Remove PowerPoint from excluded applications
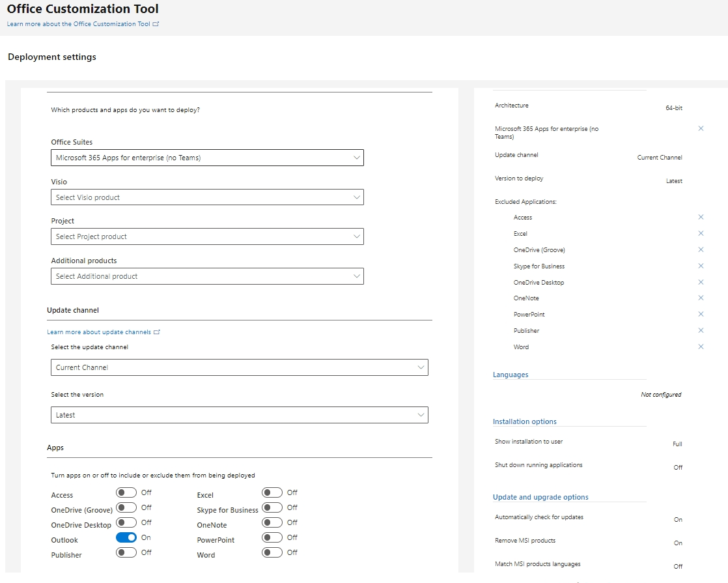The width and height of the screenshot is (728, 583). point(701,314)
